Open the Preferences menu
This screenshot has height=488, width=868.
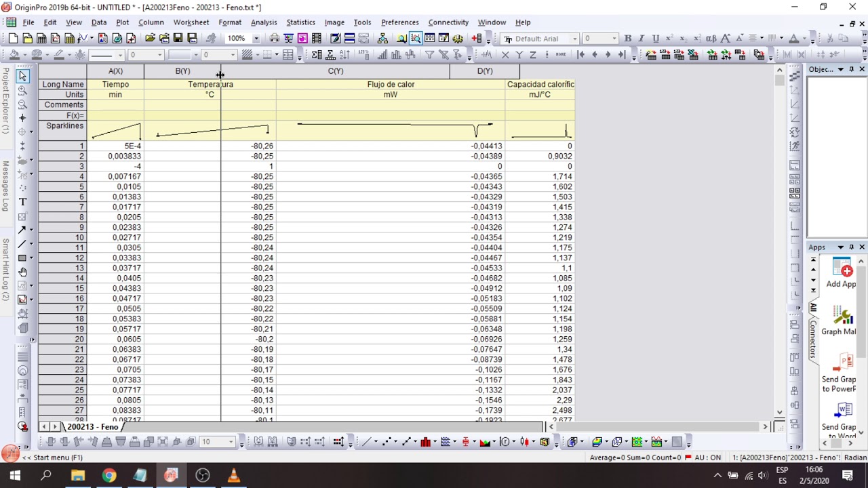[399, 22]
